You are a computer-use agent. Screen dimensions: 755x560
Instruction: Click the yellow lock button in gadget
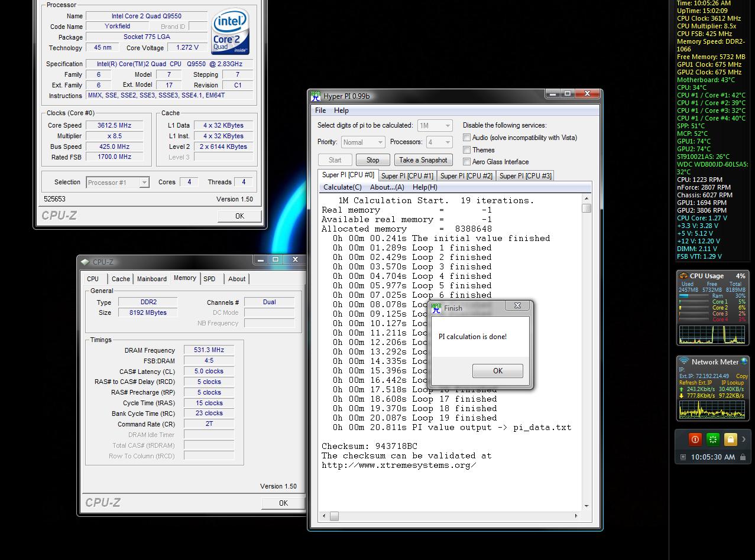(x=730, y=439)
